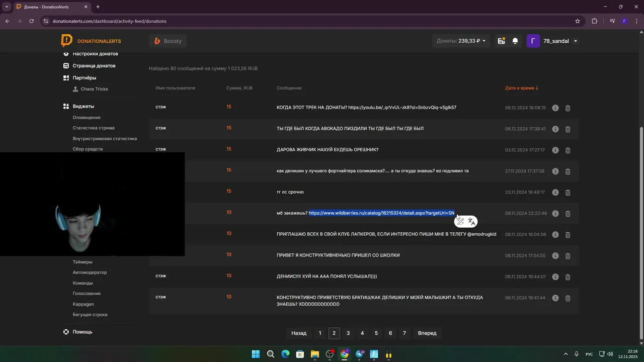Delete the 06.11.2024 19:41:44 donation

pos(568,298)
